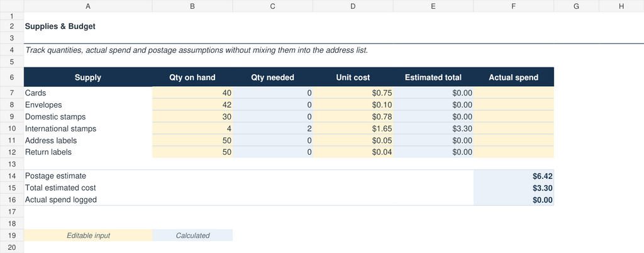The height and width of the screenshot is (253, 644).
Task: Click Cards actual spend input cell
Action: [513, 93]
